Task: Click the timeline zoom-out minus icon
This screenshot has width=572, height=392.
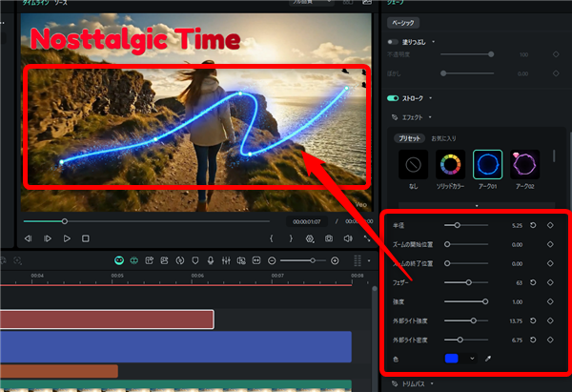Action: point(273,260)
